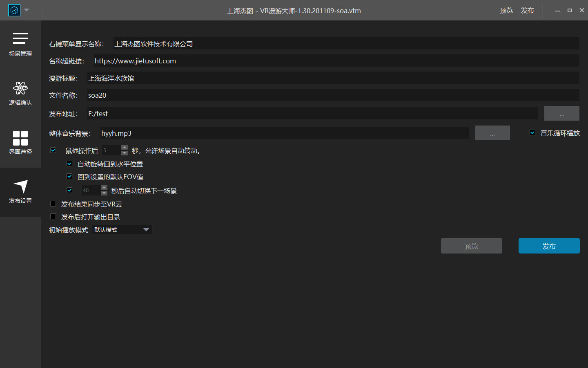
Task: Browse for the 发布地址 output folder
Action: pyautogui.click(x=561, y=114)
